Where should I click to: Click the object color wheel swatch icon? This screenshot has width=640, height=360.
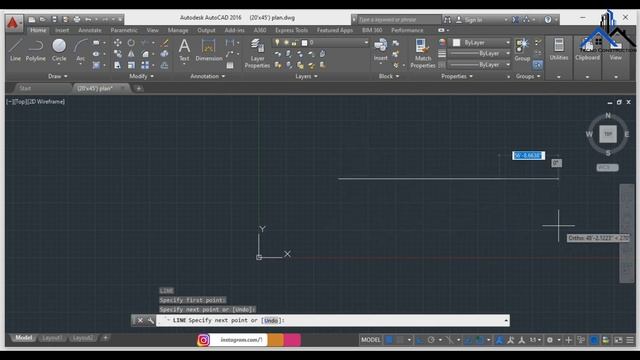click(442, 42)
